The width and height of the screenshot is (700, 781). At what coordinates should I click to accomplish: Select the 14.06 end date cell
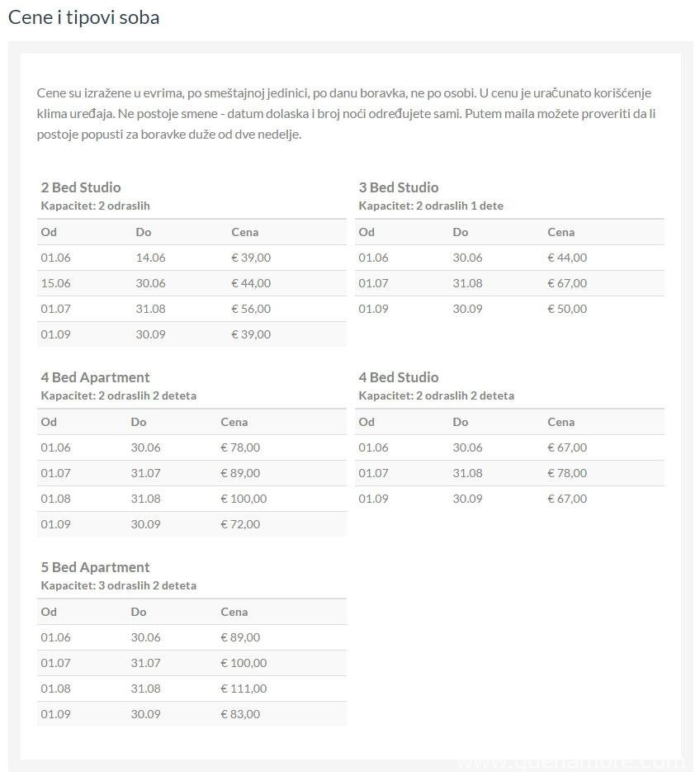pos(150,258)
